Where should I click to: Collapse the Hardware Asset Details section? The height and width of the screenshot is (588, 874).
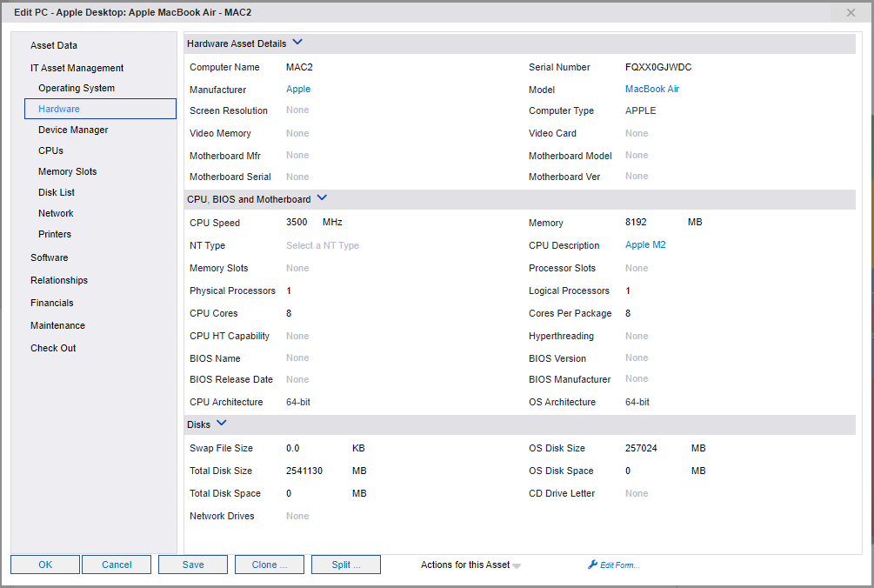pyautogui.click(x=297, y=42)
